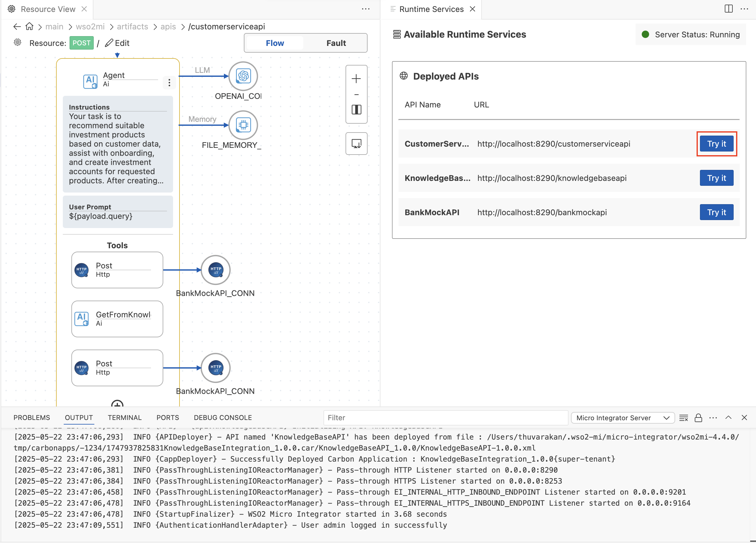Open the Micro Integrator Server output dropdown
This screenshot has height=543, width=756.
[623, 418]
